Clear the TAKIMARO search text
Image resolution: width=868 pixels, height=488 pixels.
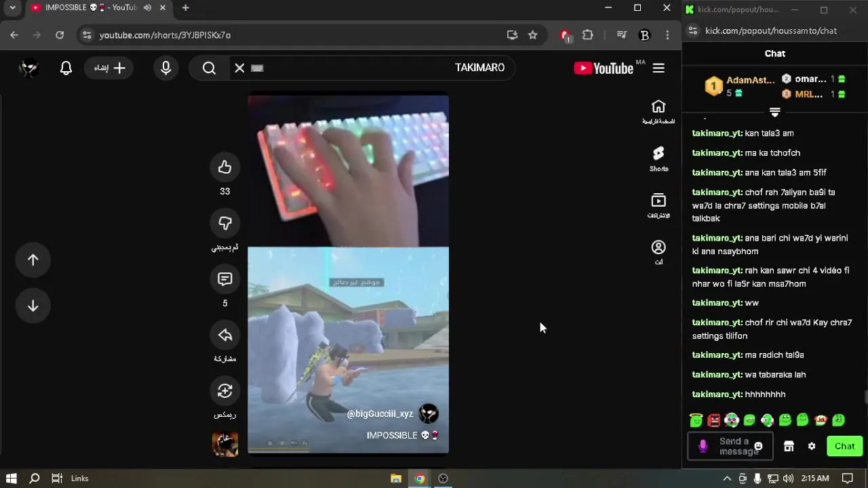tap(239, 68)
